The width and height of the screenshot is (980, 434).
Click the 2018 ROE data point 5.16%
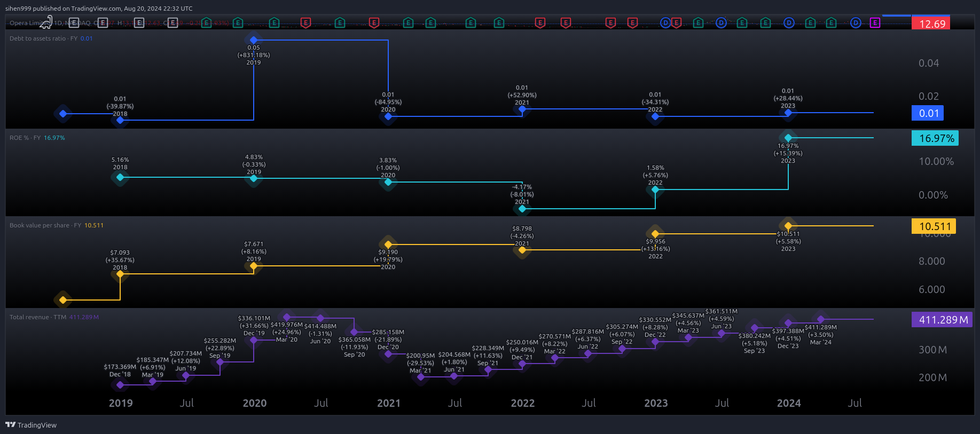(120, 177)
